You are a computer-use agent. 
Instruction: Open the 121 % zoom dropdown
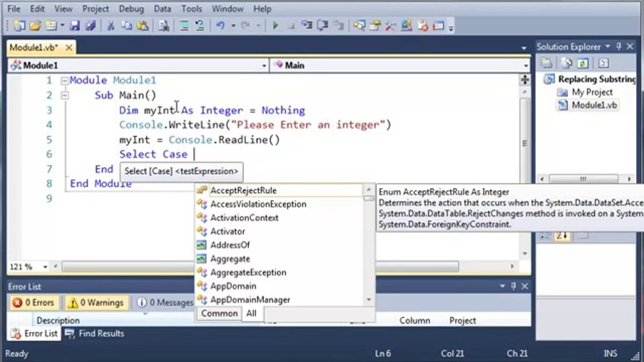point(45,267)
